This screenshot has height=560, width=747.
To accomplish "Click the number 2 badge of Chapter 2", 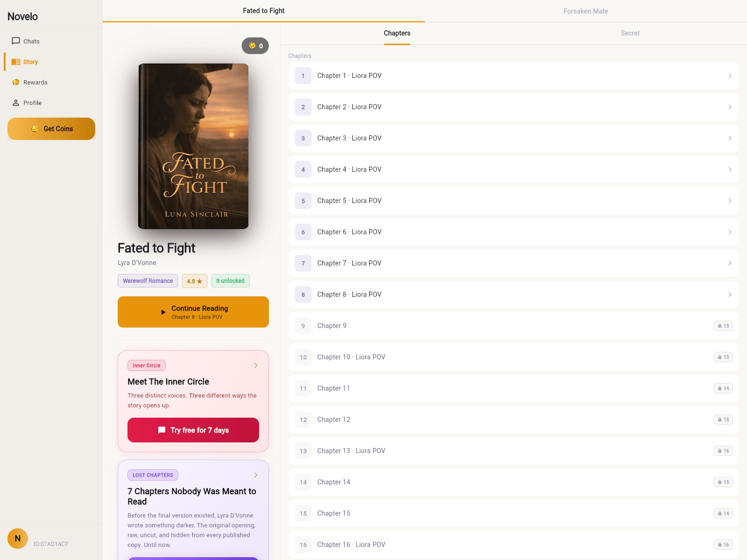I will (303, 107).
